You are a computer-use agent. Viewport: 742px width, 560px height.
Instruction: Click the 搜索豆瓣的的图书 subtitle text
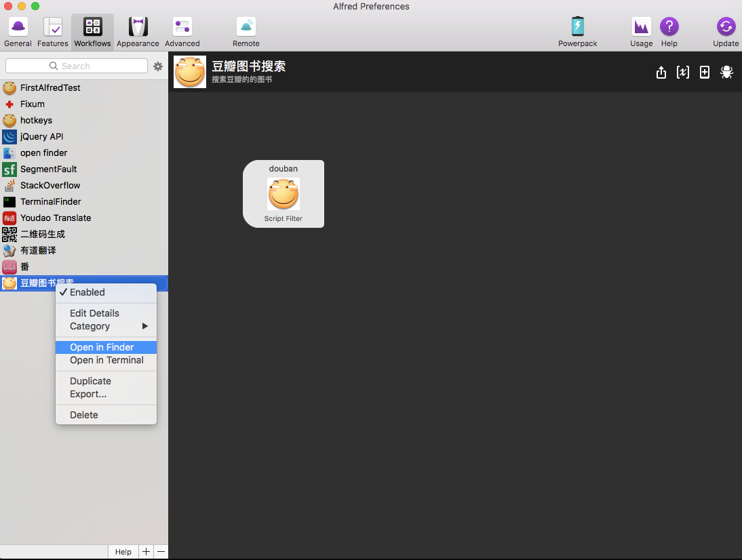242,79
